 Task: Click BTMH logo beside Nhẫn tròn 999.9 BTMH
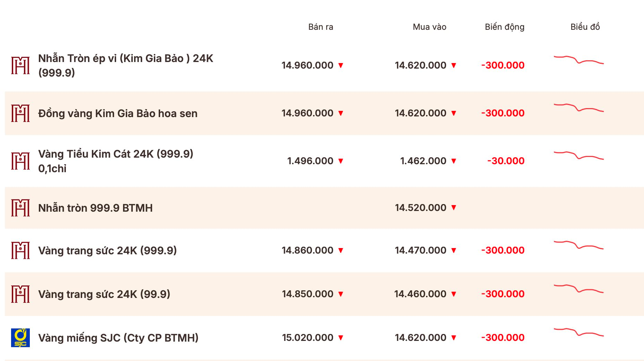[x=20, y=208]
